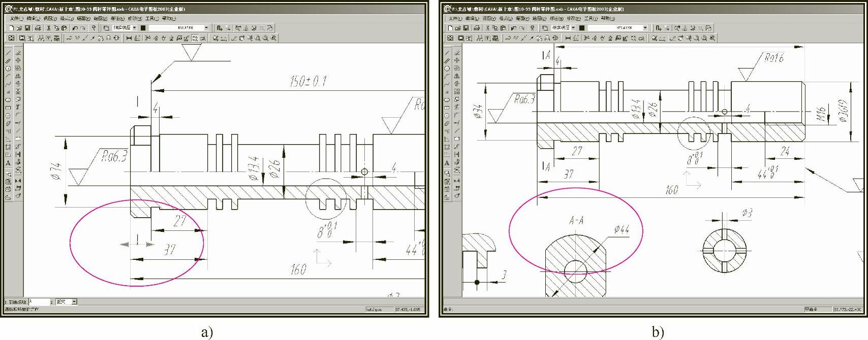Viewport: 868px width, 340px height.
Task: Click ø44 dimension text in right drawing
Action: [x=622, y=229]
